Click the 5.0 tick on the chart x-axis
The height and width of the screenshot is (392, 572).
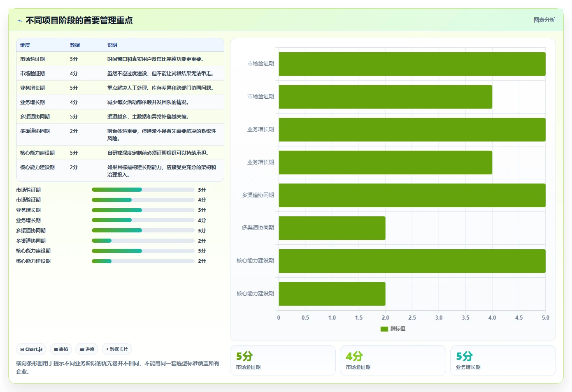[545, 318]
